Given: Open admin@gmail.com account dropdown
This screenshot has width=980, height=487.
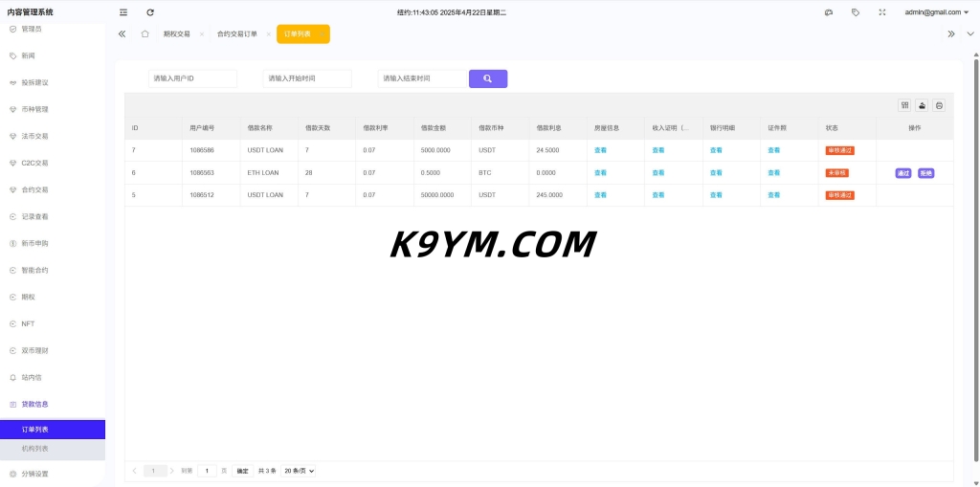Looking at the screenshot, I should 936,12.
